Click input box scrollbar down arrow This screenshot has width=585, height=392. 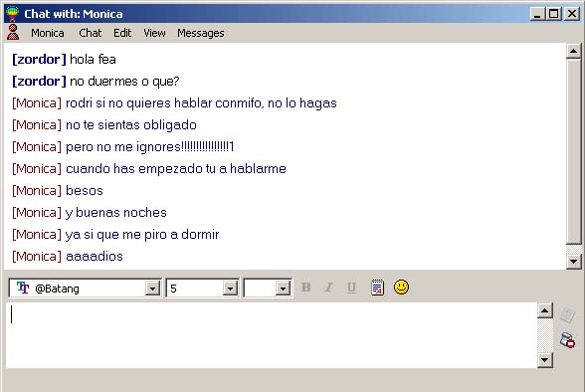545,360
